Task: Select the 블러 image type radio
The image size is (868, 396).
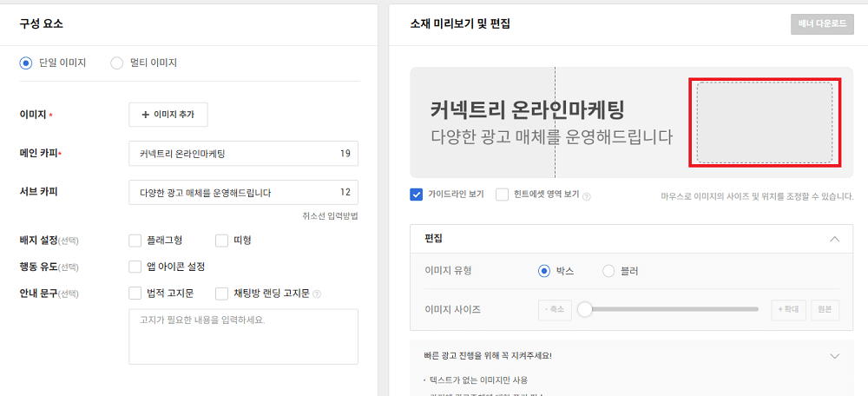Action: (x=609, y=272)
